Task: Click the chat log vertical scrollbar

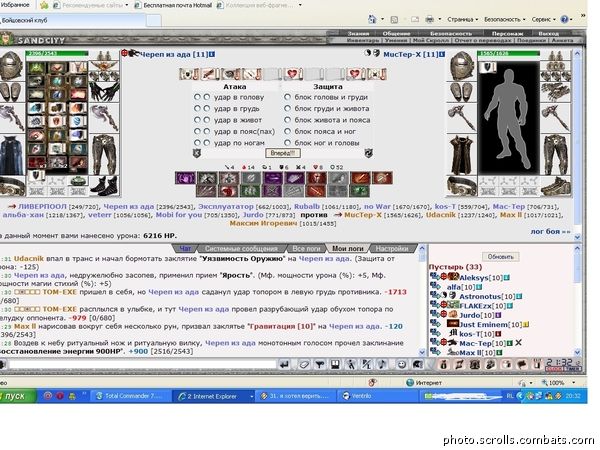Action: [x=422, y=300]
